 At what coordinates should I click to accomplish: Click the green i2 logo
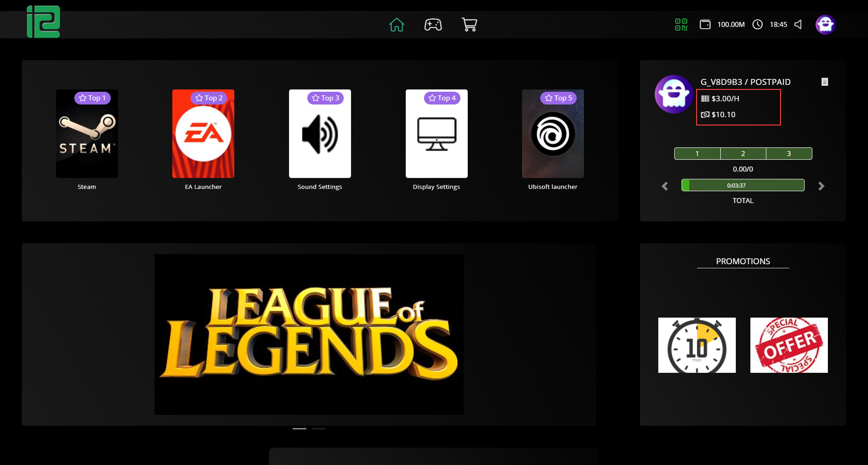click(43, 22)
